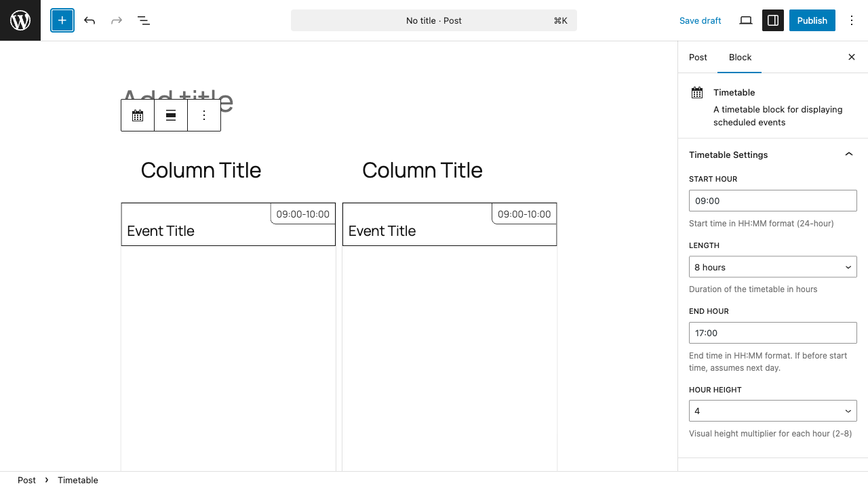Focus the End Hour 17:00 field
This screenshot has height=488, width=868.
[773, 333]
